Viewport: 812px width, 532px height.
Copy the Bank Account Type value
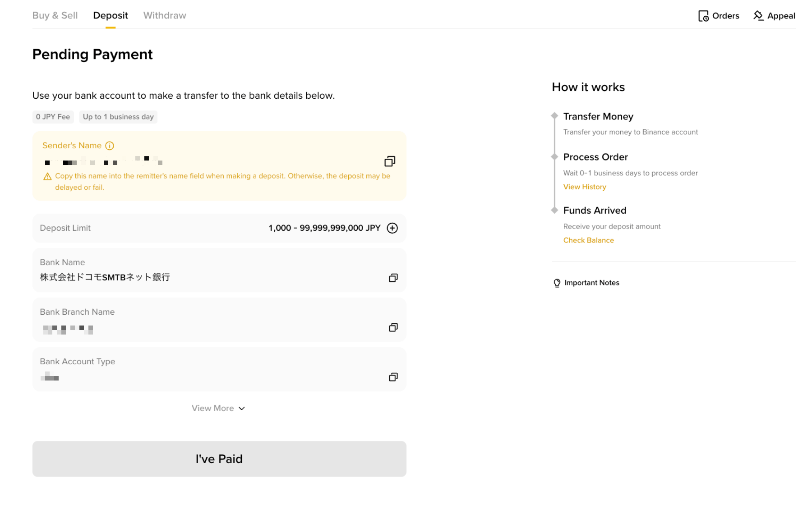pyautogui.click(x=393, y=377)
